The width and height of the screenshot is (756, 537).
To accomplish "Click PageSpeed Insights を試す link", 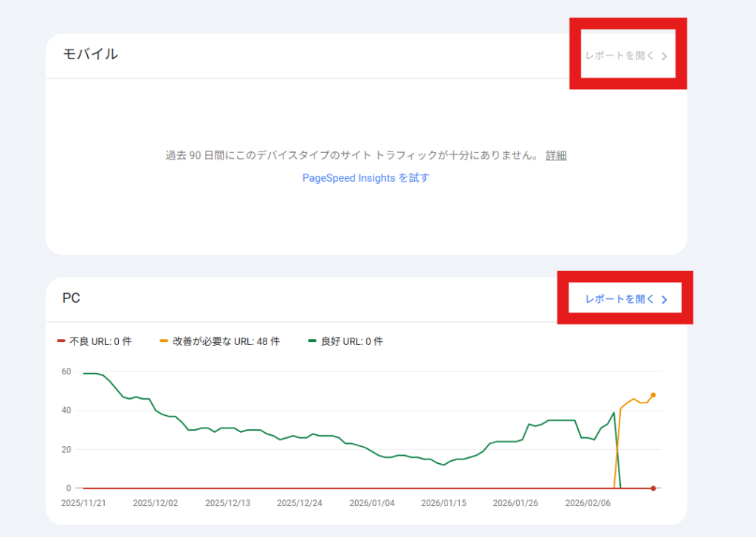I will click(x=365, y=178).
